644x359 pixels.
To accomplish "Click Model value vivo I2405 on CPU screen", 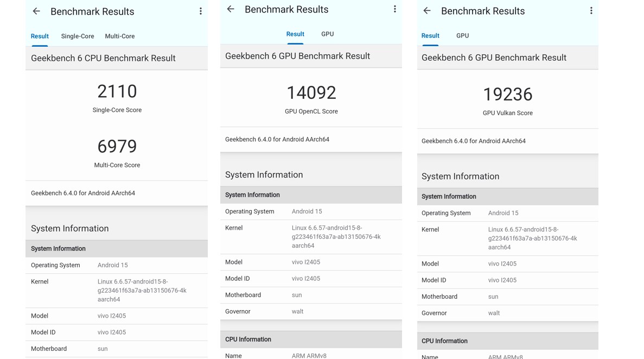I will coord(112,316).
